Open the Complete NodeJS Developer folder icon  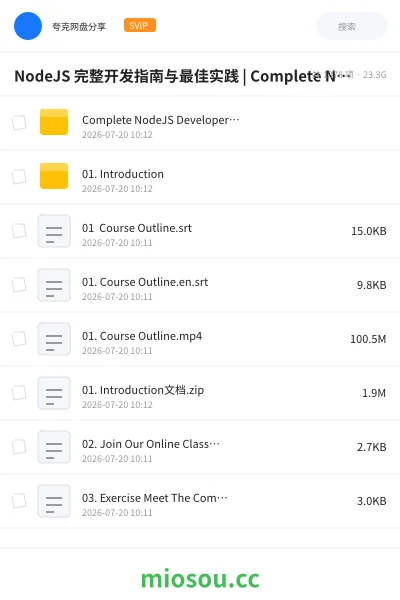click(x=54, y=122)
